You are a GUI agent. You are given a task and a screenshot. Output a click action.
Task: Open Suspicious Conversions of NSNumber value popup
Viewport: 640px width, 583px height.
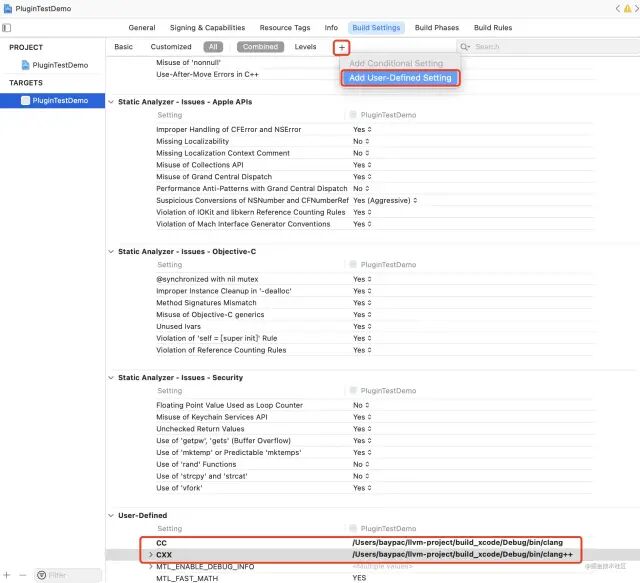click(x=385, y=200)
